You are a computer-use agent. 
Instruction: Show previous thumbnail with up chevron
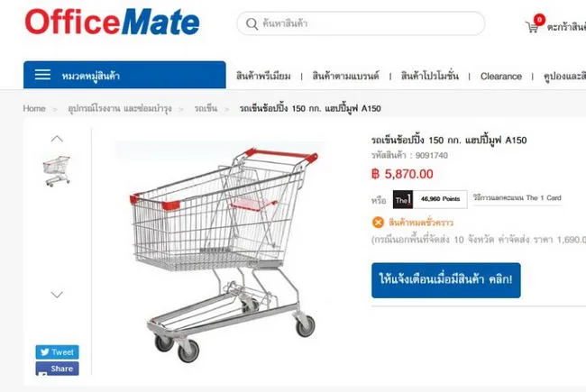pos(57,139)
